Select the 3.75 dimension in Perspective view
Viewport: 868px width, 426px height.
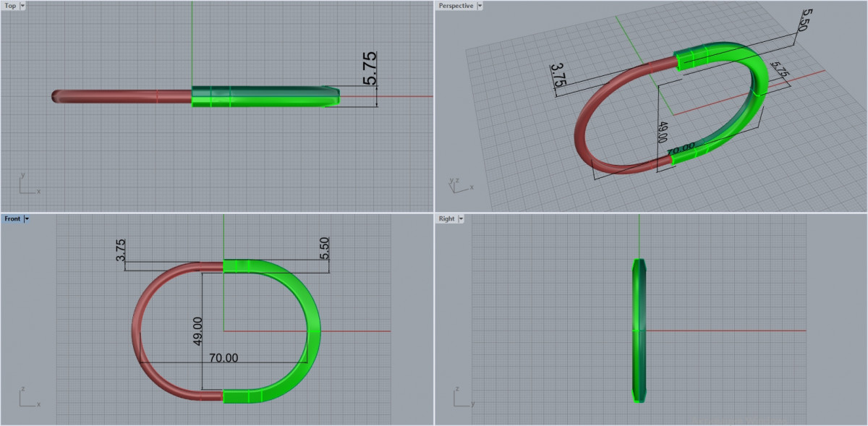pyautogui.click(x=558, y=75)
